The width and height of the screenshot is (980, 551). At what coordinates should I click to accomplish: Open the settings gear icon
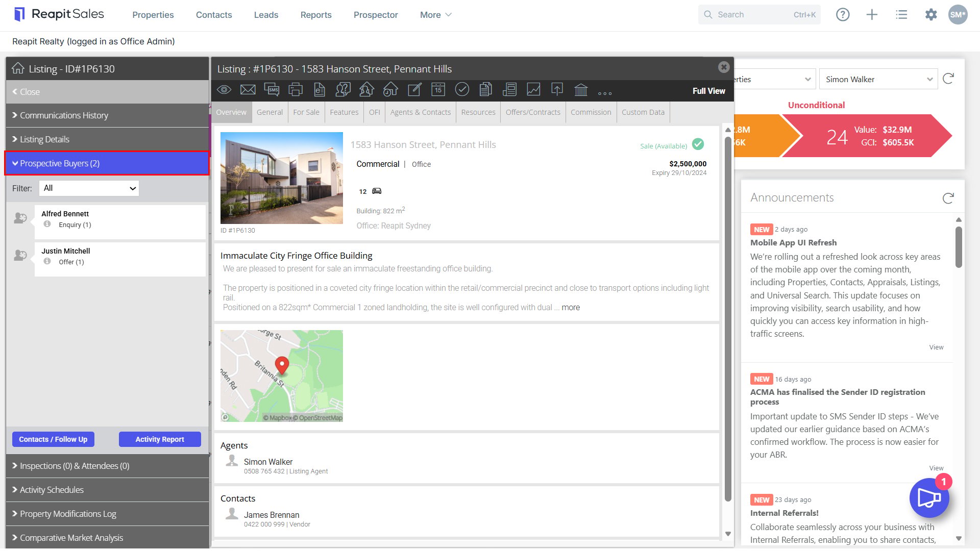tap(931, 15)
